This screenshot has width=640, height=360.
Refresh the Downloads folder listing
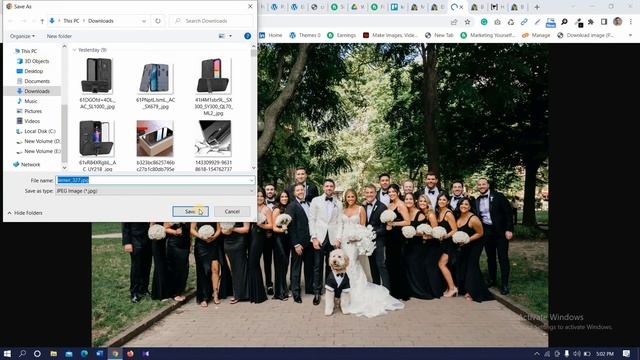158,21
